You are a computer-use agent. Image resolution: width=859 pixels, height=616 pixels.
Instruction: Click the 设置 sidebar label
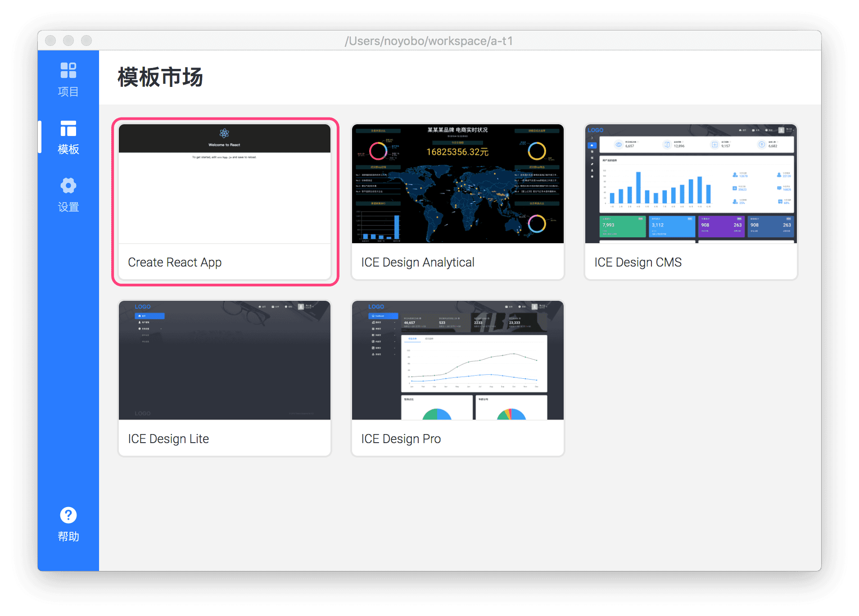68,207
